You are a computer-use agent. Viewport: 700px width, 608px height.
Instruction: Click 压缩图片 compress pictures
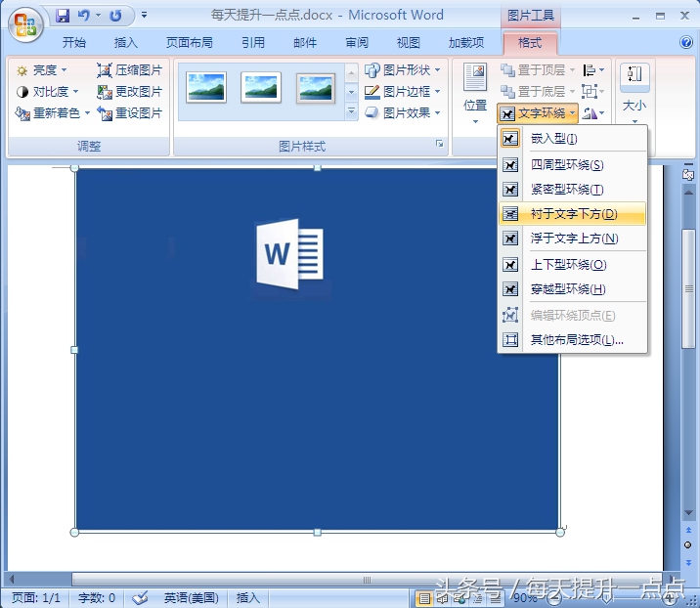tap(129, 70)
